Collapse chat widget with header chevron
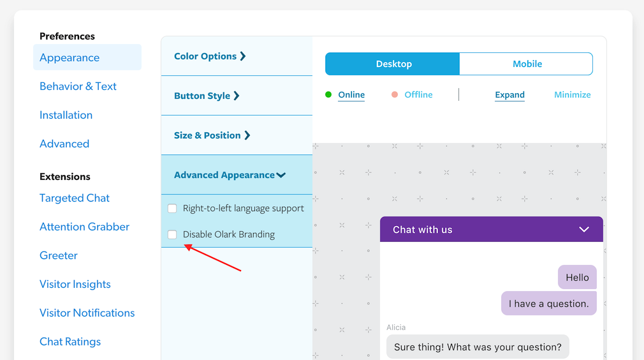Image resolution: width=644 pixels, height=360 pixels. (583, 230)
